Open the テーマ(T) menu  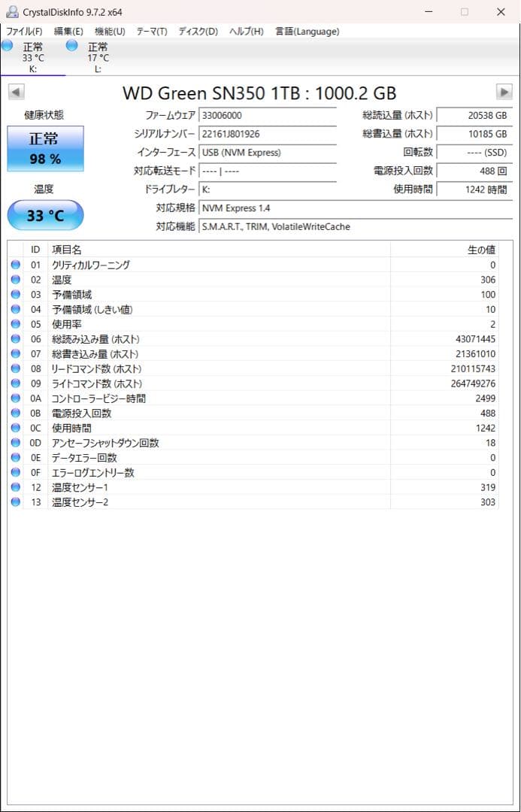pos(152,32)
